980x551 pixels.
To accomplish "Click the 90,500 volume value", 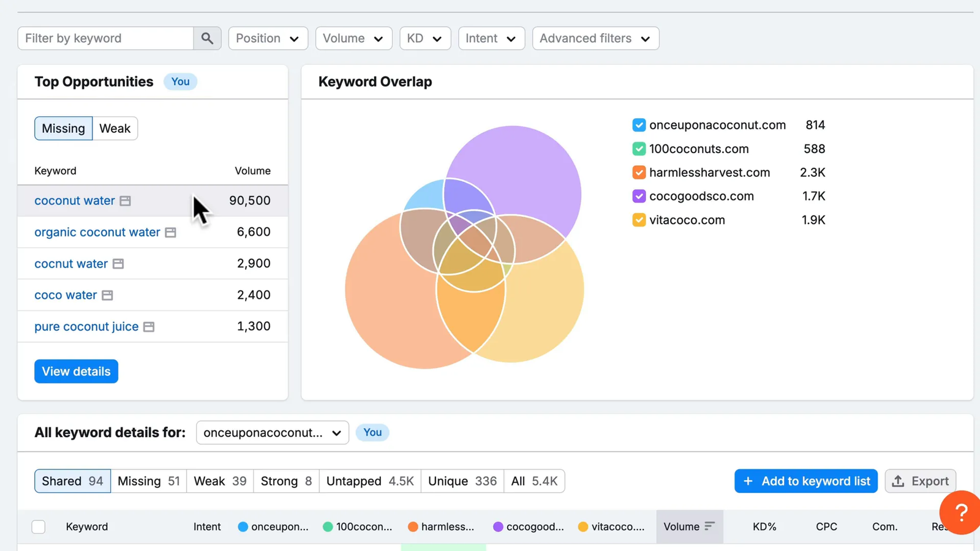I will [250, 201].
